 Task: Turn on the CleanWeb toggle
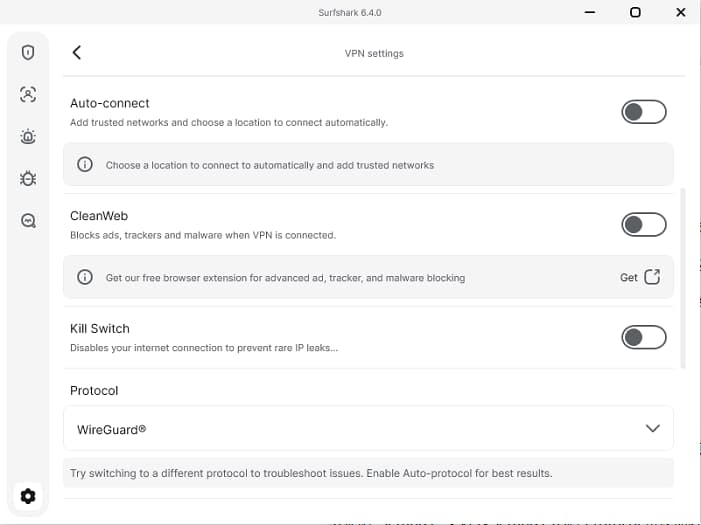pos(643,225)
